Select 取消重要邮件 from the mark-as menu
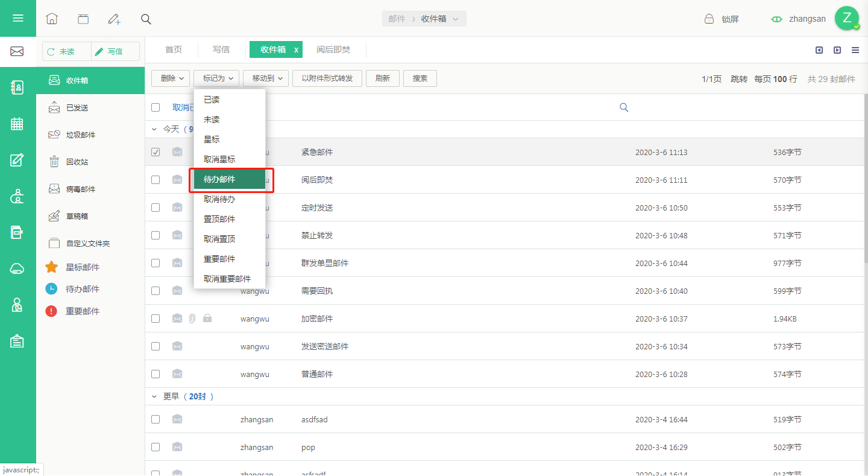The height and width of the screenshot is (476, 868). [x=230, y=279]
